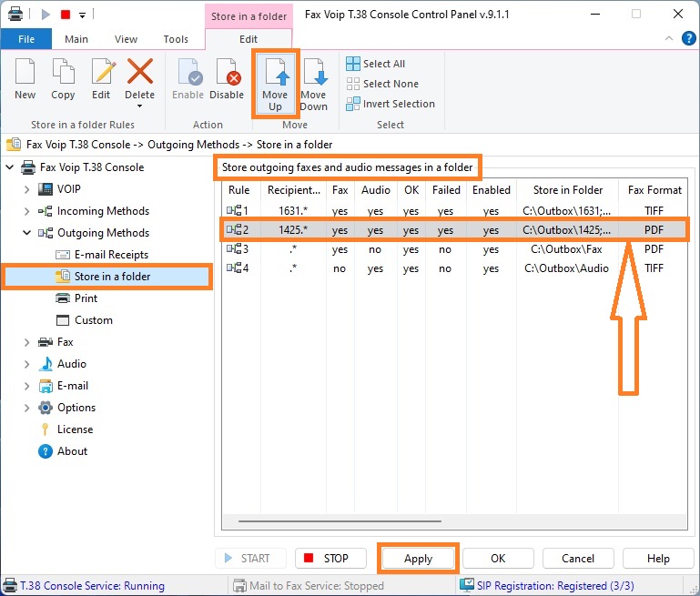Image resolution: width=700 pixels, height=596 pixels.
Task: Click the Audio music note icon
Action: click(46, 364)
